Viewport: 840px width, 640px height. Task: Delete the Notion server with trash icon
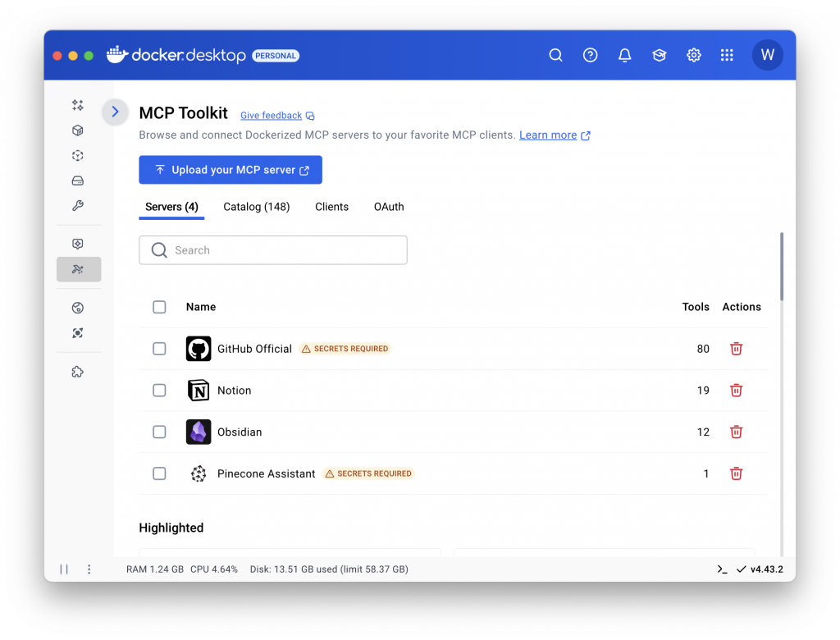736,391
